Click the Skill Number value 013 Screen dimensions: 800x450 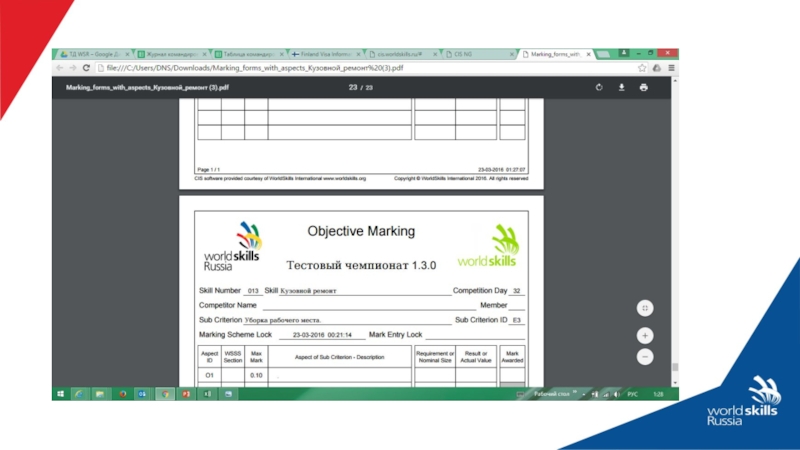coord(253,291)
